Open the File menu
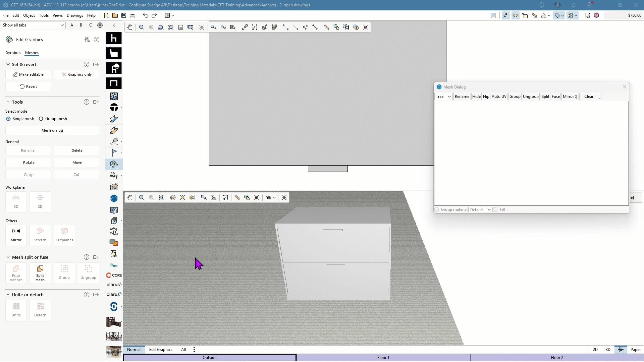The image size is (644, 362). point(5,15)
